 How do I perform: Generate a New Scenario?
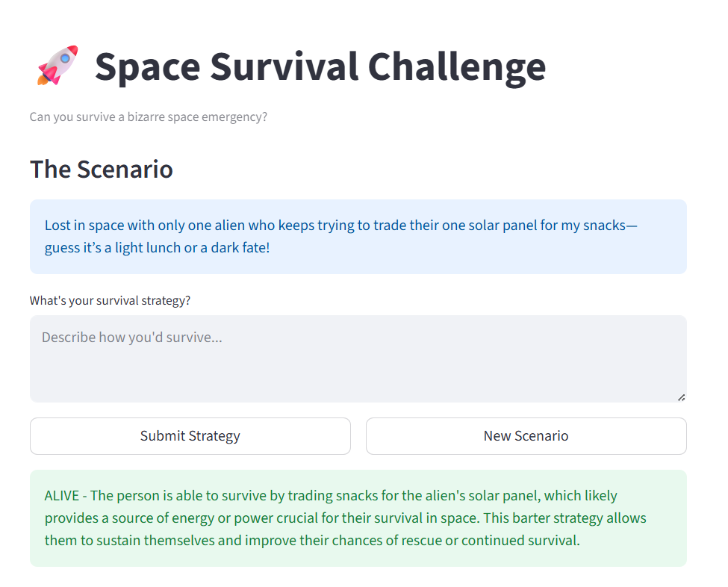[526, 436]
